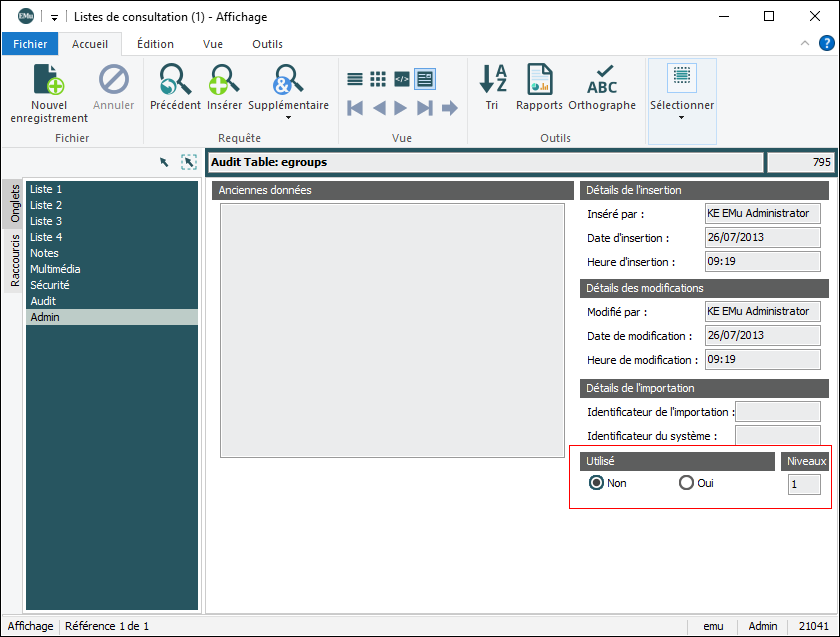
Task: Click the Précédent search icon
Action: (x=175, y=80)
